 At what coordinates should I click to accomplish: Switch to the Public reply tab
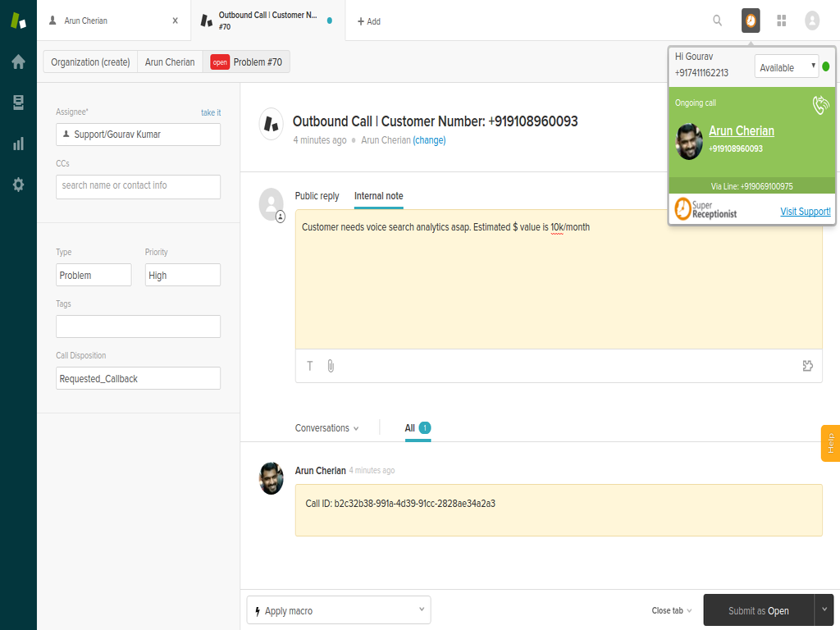[x=317, y=196]
